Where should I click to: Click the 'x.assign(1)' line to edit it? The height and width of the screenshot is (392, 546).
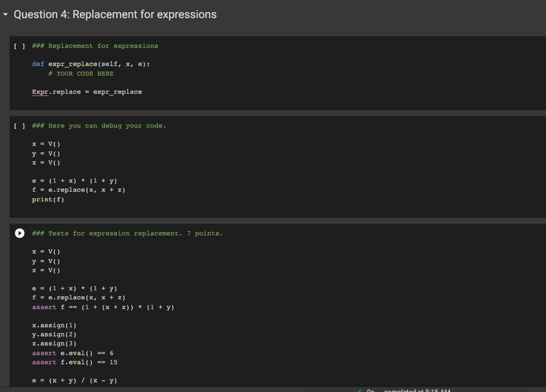click(x=54, y=325)
